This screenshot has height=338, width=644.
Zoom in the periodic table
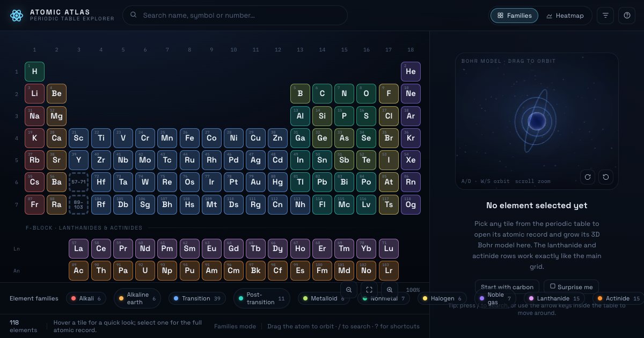pyautogui.click(x=390, y=290)
